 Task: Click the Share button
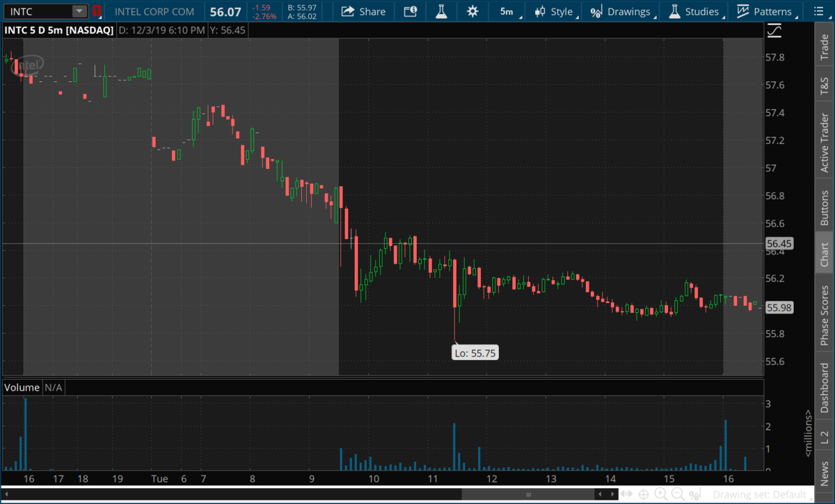click(x=363, y=11)
